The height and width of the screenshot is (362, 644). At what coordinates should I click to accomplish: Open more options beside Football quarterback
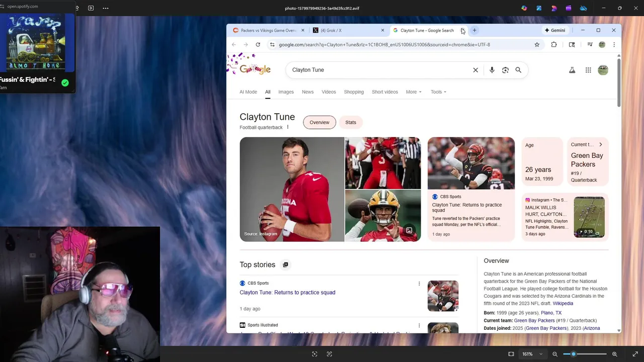click(x=288, y=127)
